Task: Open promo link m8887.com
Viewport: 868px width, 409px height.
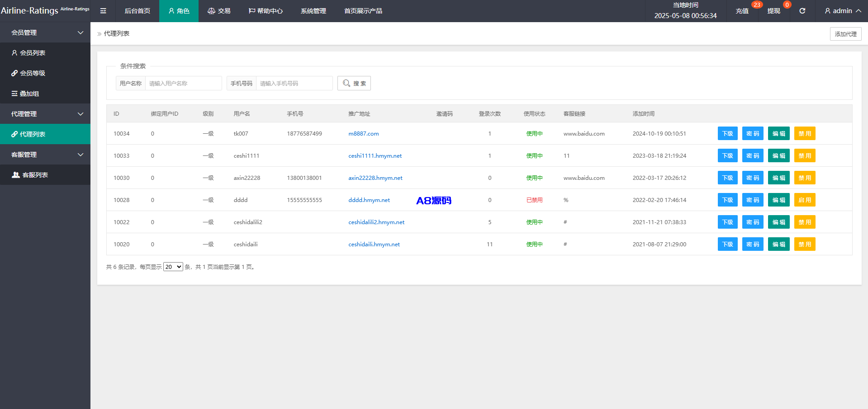Action: point(364,134)
